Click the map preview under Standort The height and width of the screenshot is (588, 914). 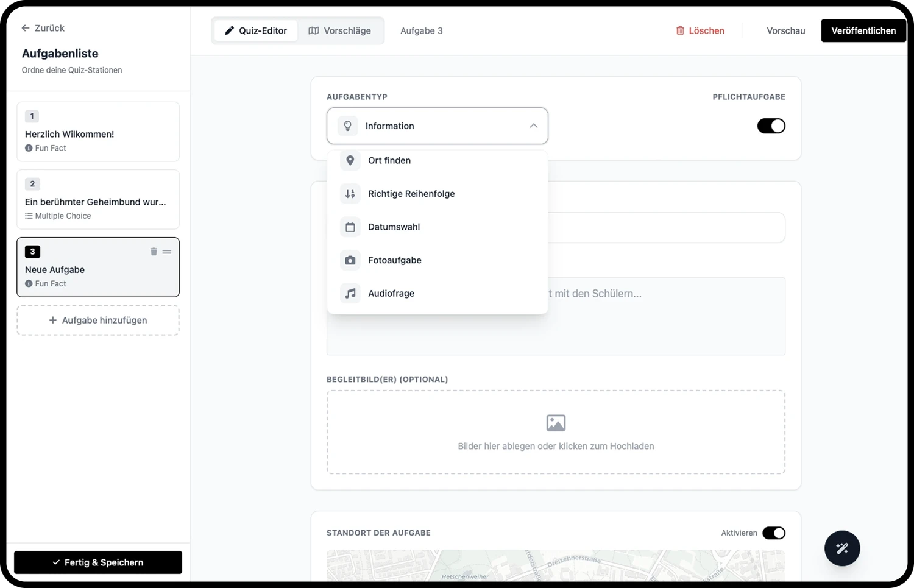pos(556,565)
